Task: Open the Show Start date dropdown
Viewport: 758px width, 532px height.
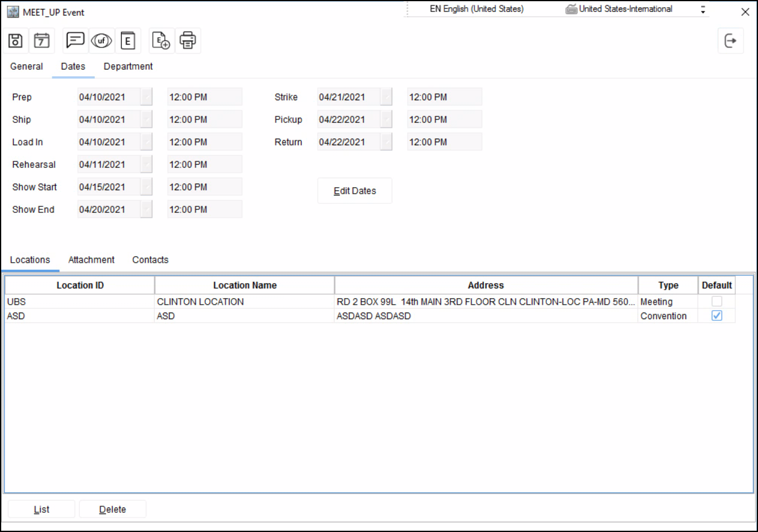Action: [146, 187]
